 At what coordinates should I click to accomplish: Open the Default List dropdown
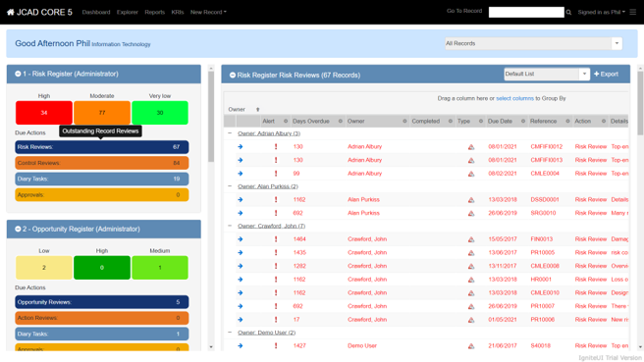point(584,75)
